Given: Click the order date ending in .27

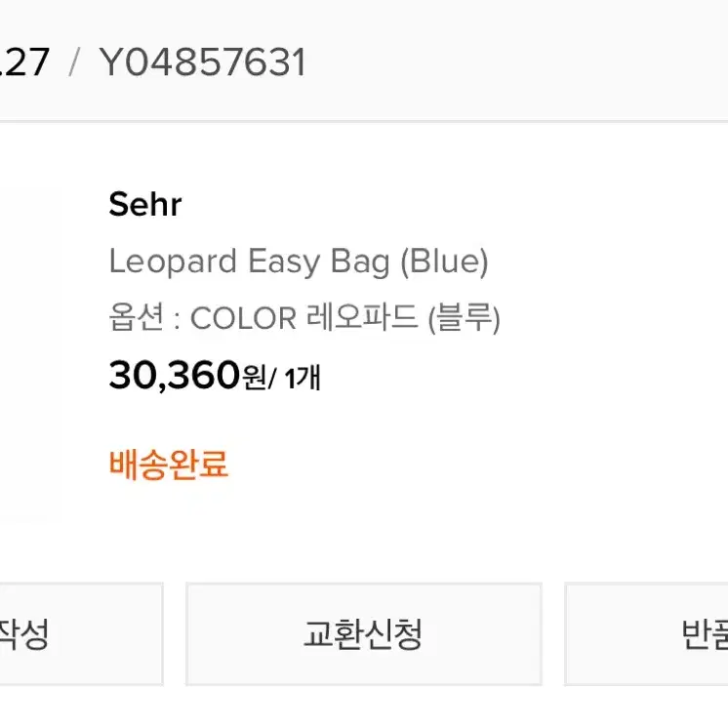Looking at the screenshot, I should click(x=24, y=62).
